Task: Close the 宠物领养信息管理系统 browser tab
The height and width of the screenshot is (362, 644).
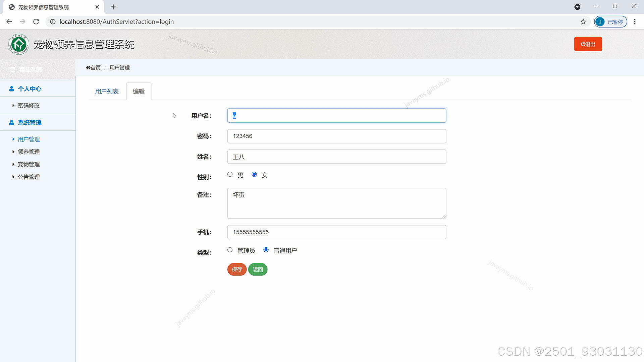Action: coord(97,7)
